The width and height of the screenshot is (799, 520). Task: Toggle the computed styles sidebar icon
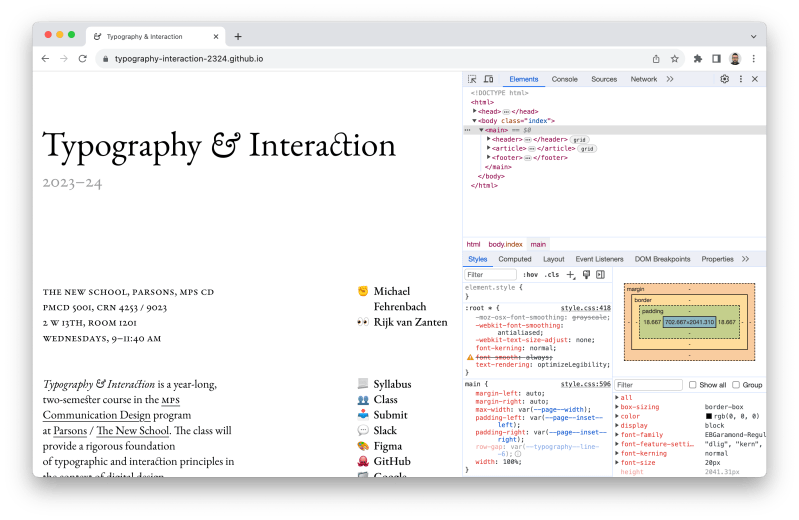point(601,275)
